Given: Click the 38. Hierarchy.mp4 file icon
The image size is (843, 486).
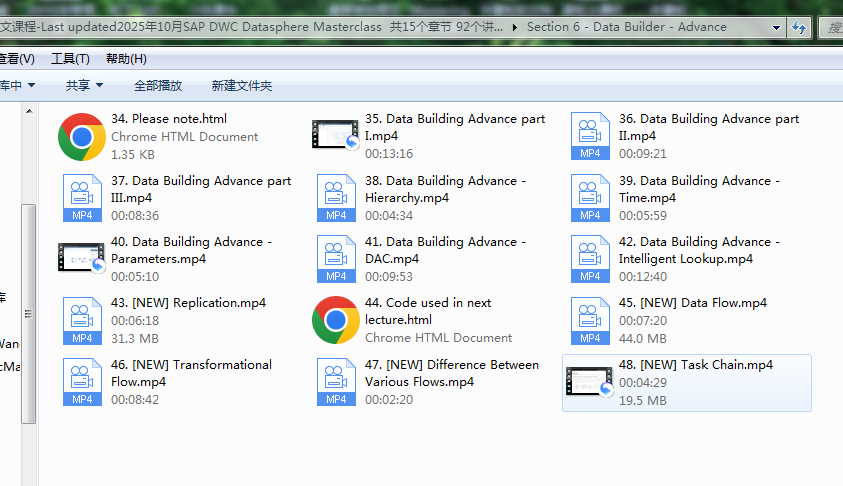Looking at the screenshot, I should [336, 198].
